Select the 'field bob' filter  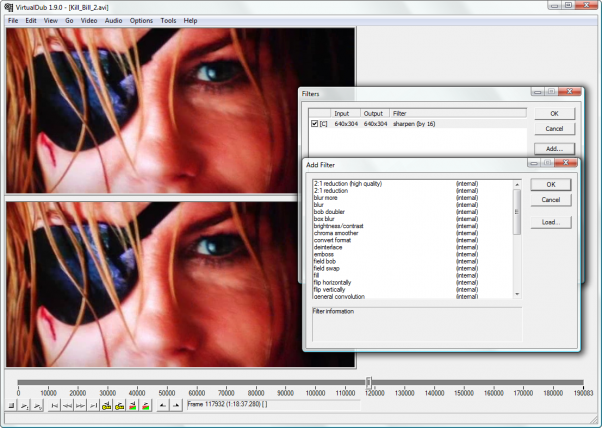[x=413, y=261]
